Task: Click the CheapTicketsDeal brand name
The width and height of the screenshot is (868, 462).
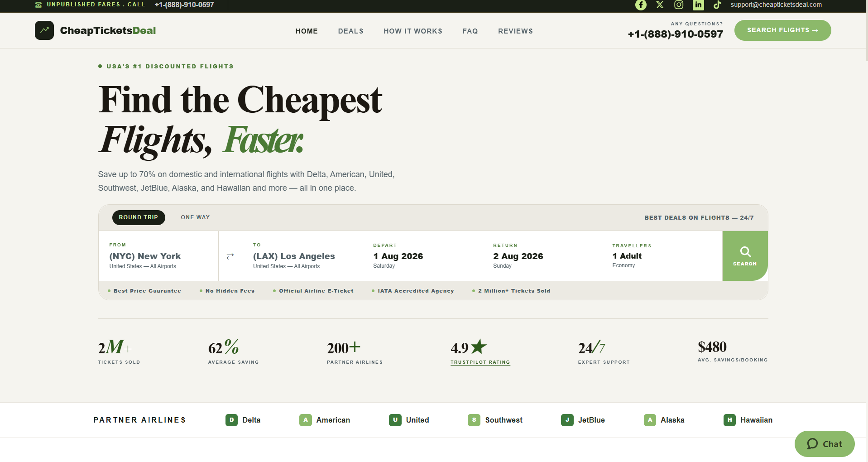Action: pos(108,30)
